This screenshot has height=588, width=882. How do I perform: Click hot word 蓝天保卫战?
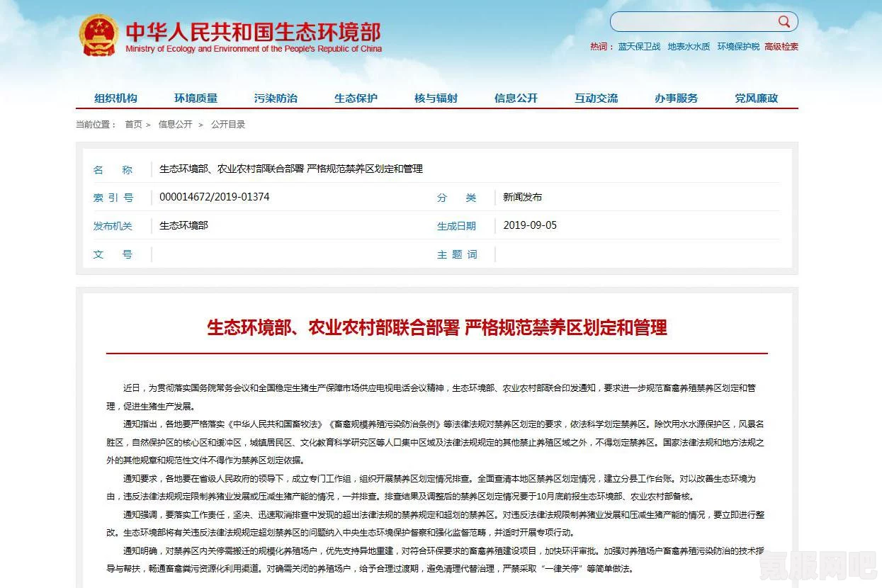coord(639,47)
